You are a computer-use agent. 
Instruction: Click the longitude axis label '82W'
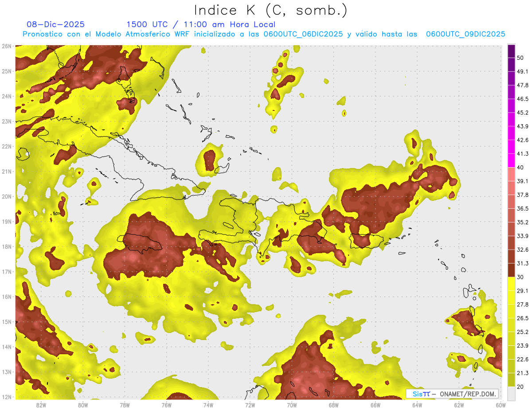tap(41, 405)
